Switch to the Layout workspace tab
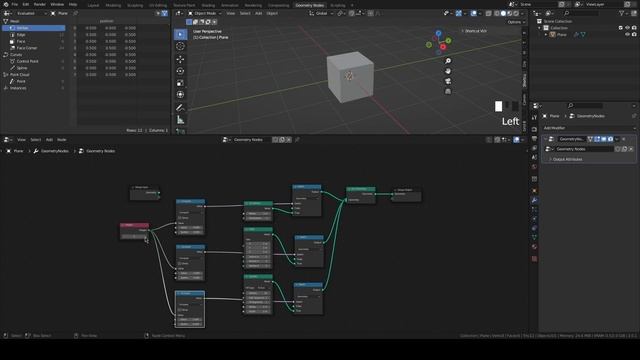Image resolution: width=640 pixels, height=360 pixels. (93, 5)
